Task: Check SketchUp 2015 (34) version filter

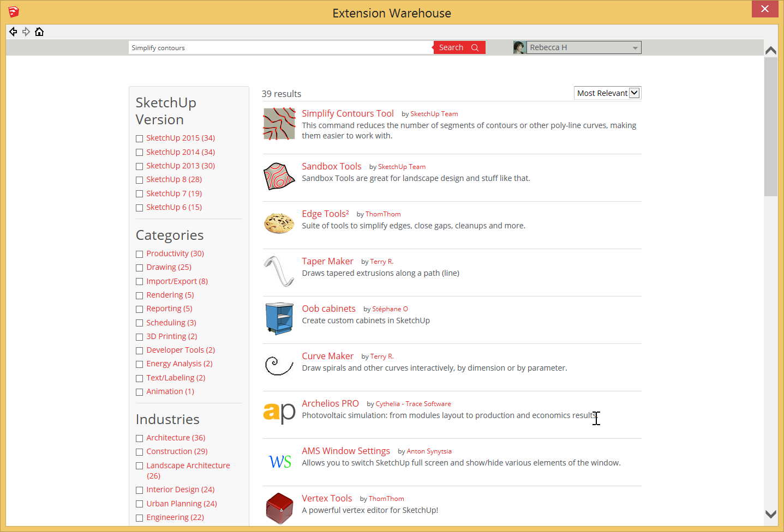Action: point(140,138)
